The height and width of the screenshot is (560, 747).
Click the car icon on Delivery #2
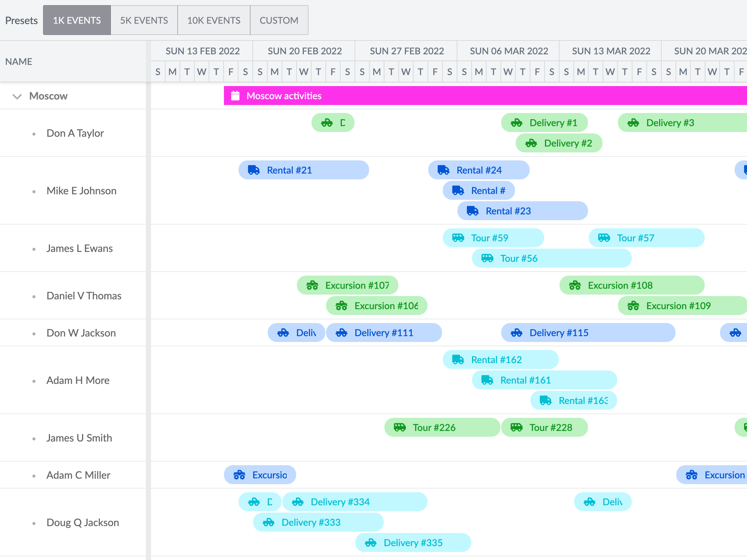[531, 143]
